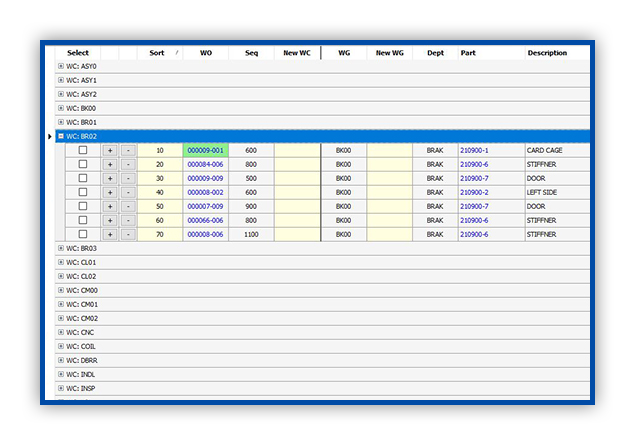Expand the WC: CM00 group
635x445 pixels.
point(61,290)
